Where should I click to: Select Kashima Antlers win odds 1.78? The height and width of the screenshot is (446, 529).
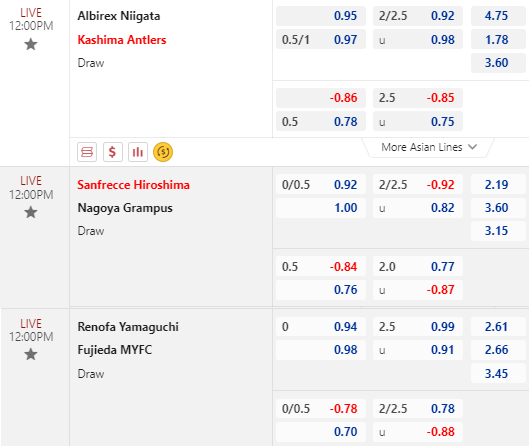click(x=498, y=39)
